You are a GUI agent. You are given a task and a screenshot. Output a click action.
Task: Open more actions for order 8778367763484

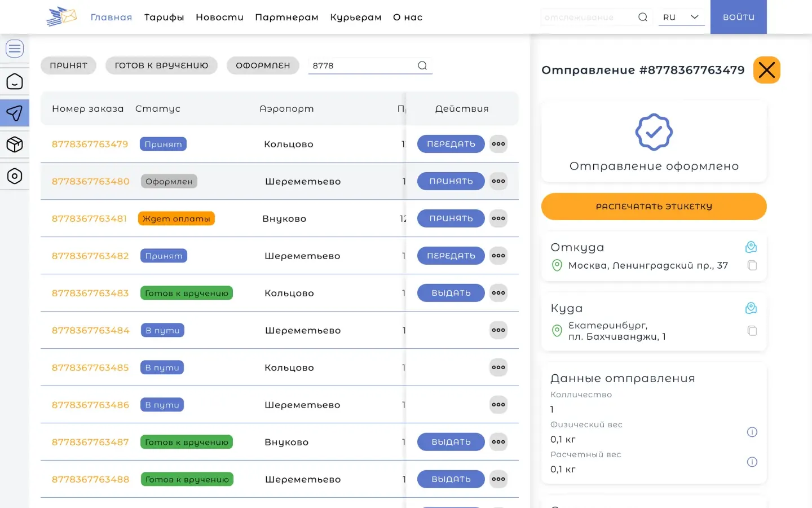pyautogui.click(x=498, y=330)
